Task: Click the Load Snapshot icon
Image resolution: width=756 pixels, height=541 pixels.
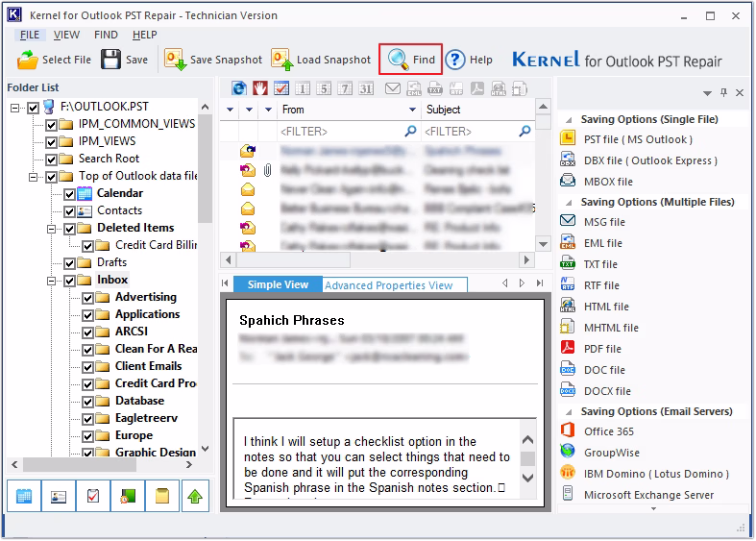Action: 282,60
